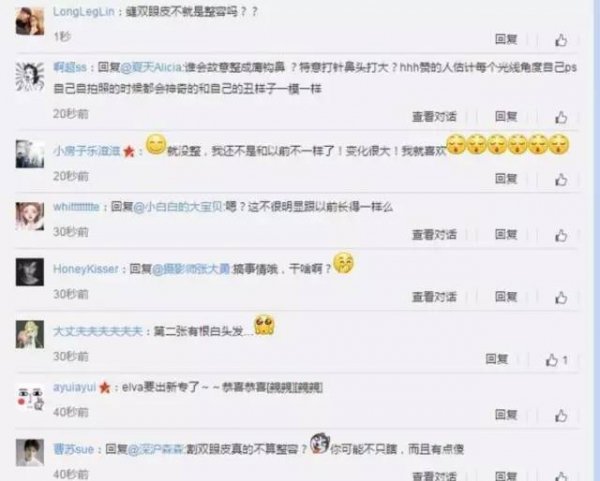Click thumbs-up on 啊超ss's comment
600x481 pixels.
point(561,117)
